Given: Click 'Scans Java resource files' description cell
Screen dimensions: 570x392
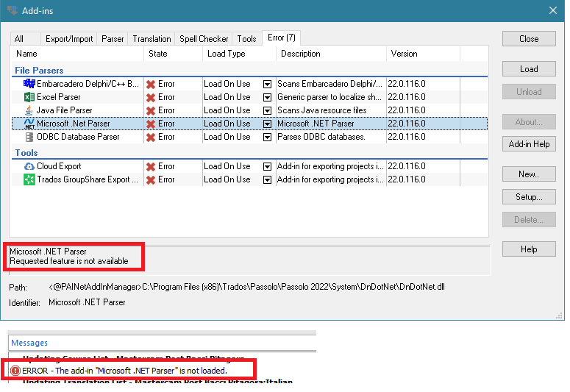Looking at the screenshot, I should tap(322, 110).
